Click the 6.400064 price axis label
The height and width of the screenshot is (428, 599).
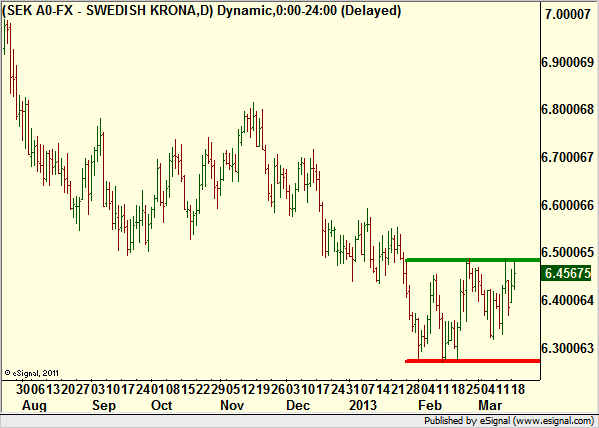pos(568,300)
